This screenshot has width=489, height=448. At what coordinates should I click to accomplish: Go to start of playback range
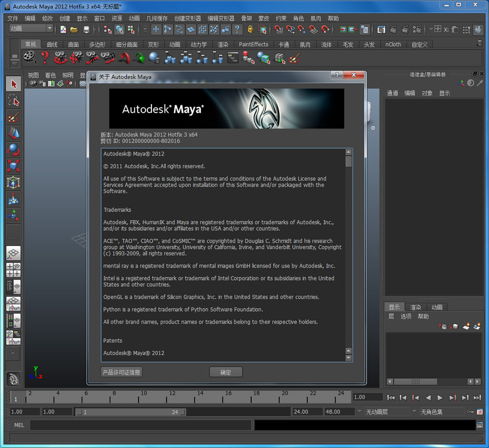(391, 397)
